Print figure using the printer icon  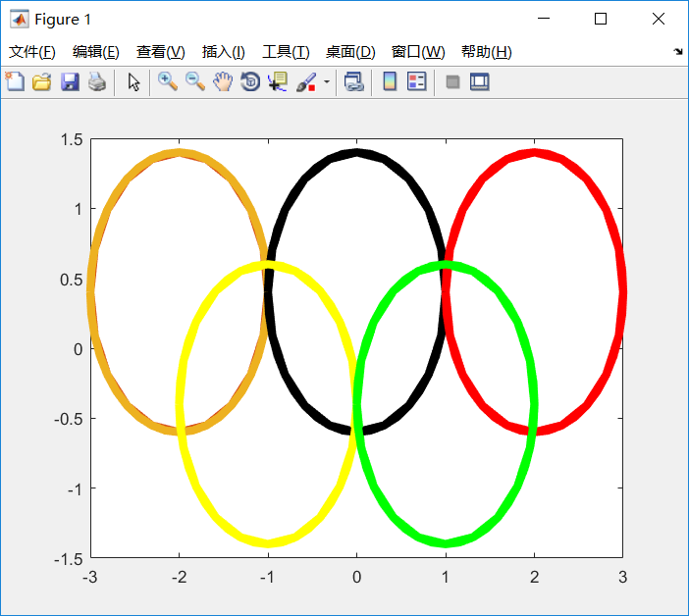97,81
